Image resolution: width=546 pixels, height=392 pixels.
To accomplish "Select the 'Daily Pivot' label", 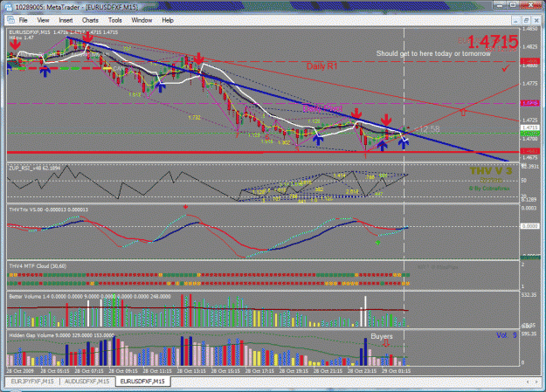I will click(322, 108).
